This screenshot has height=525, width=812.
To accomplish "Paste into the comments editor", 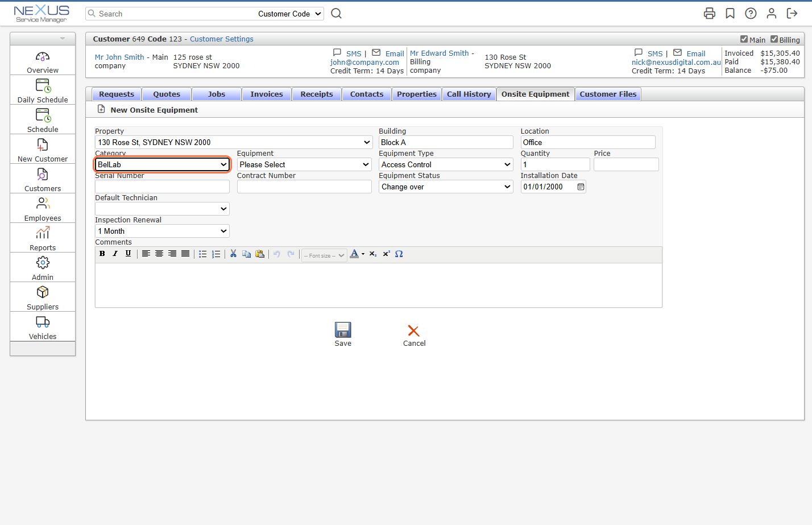I will pos(260,254).
